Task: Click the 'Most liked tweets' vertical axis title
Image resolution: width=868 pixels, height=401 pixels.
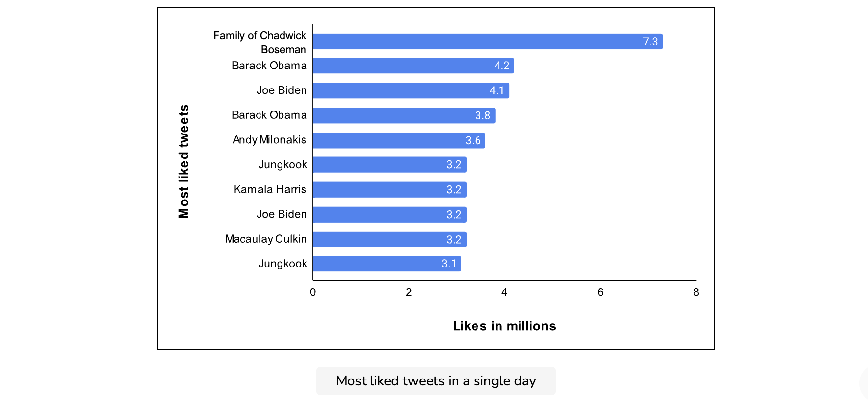Action: coord(184,161)
